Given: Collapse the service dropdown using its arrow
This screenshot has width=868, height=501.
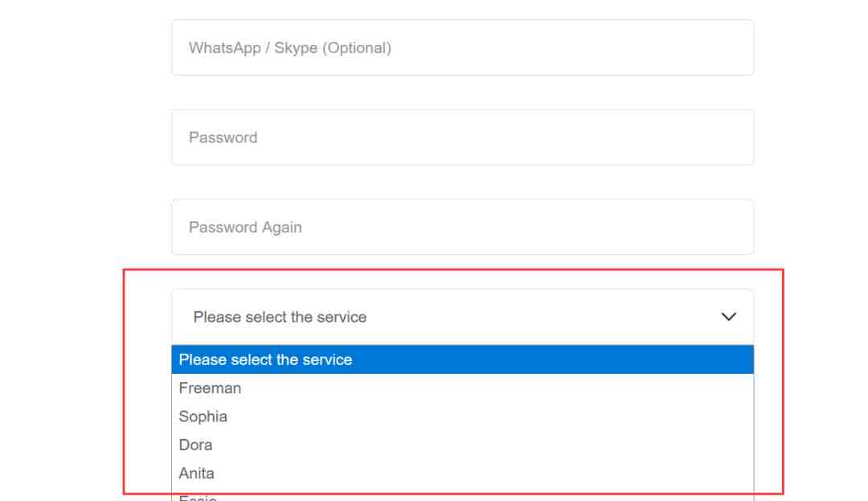Looking at the screenshot, I should 729,318.
